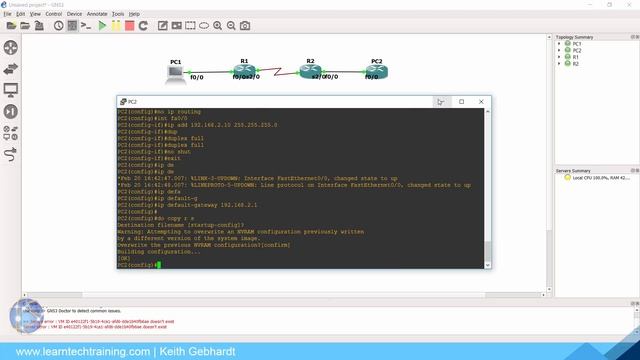This screenshot has height=360, width=640.
Task: Select the R2 router node on canvas
Action: click(310, 71)
